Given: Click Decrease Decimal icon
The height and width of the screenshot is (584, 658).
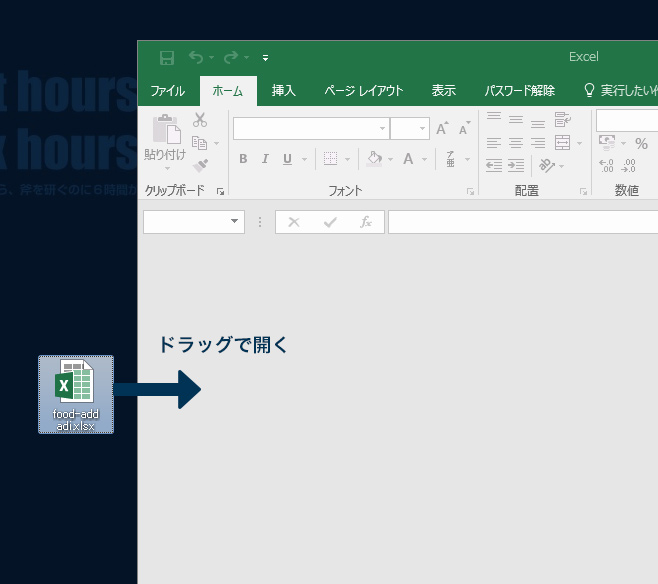Looking at the screenshot, I should tap(629, 166).
